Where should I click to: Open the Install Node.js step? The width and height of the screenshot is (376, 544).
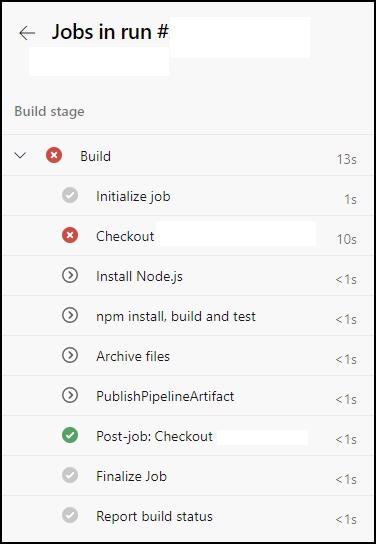point(188,275)
